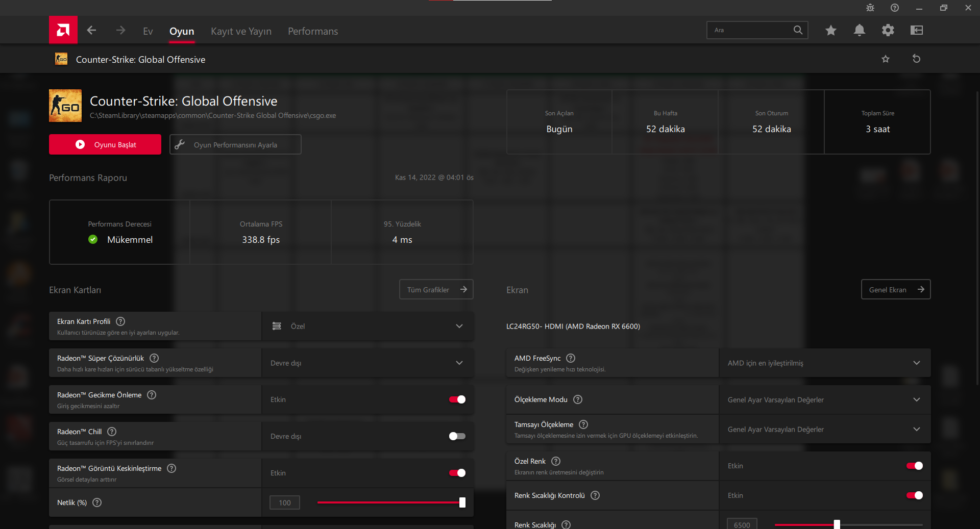
Task: Expand Tamsayı Ölçekleme dropdown
Action: click(x=825, y=429)
